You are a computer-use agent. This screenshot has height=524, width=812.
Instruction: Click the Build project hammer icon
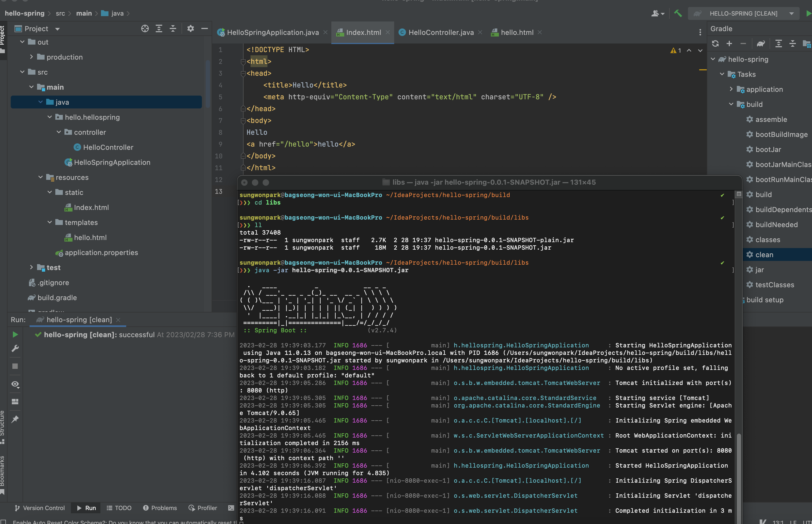677,13
